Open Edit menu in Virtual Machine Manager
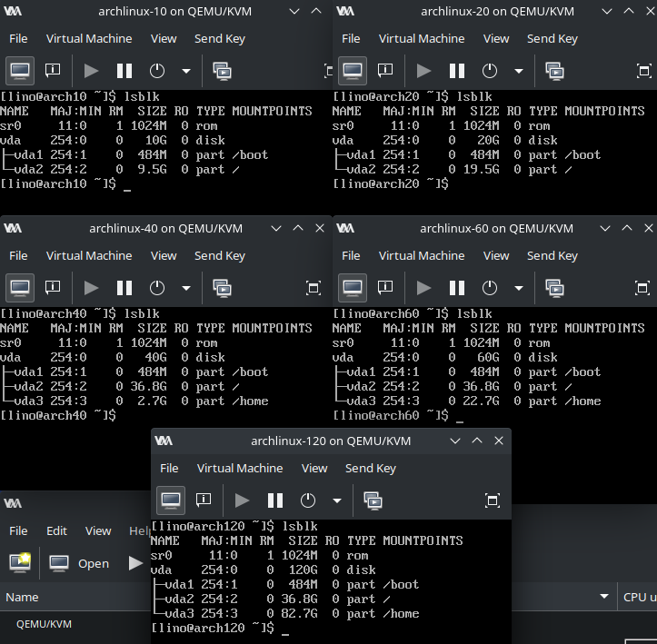The image size is (657, 644). 56,530
